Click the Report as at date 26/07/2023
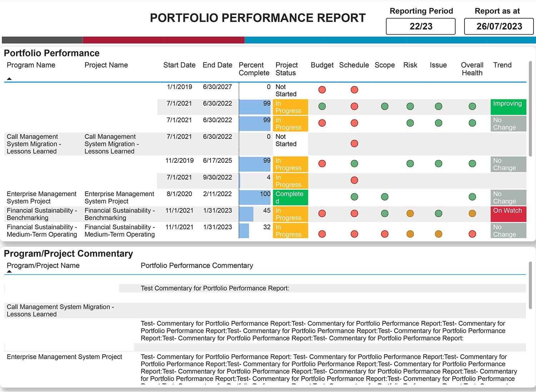Screen dimensions: 536x392 point(499,26)
